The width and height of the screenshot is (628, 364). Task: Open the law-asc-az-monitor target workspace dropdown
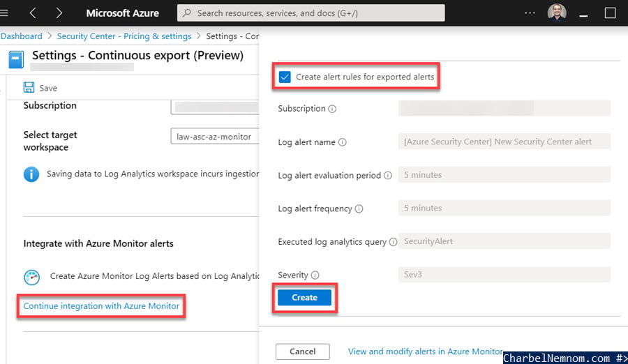click(x=215, y=137)
